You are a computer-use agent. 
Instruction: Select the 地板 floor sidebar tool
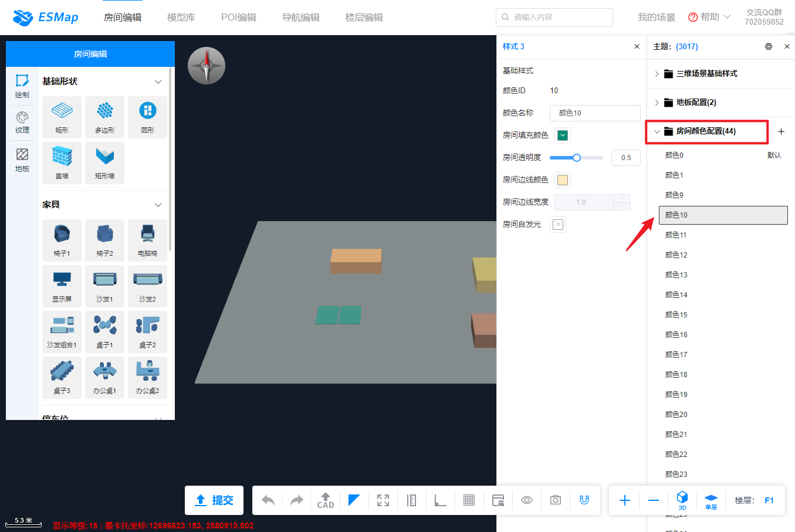click(22, 160)
